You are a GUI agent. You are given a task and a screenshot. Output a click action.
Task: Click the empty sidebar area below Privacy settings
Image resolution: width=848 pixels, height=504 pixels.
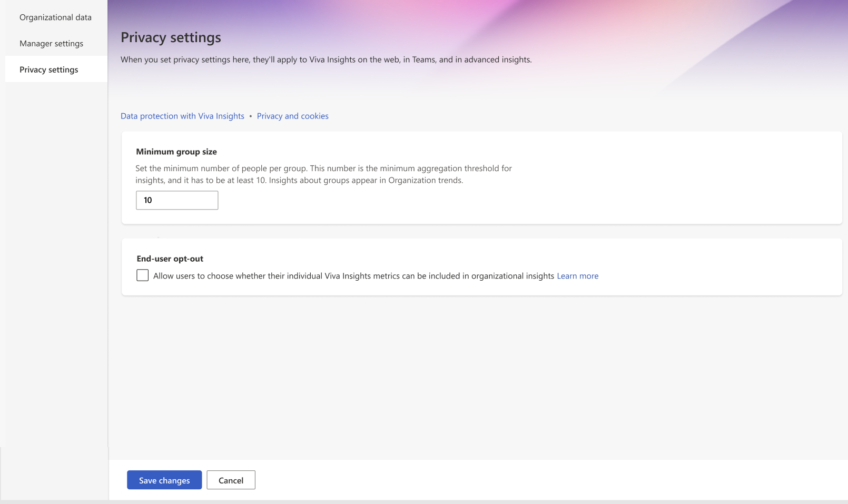click(x=55, y=263)
